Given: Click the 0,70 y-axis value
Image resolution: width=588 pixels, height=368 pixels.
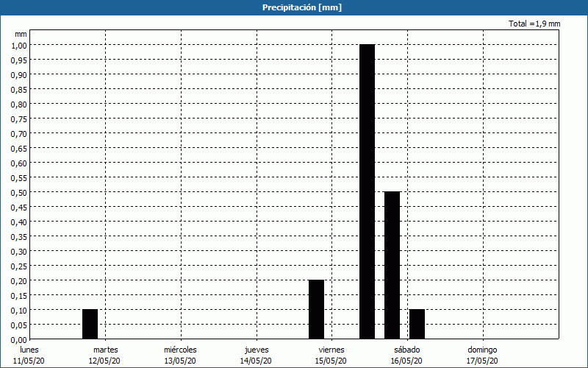Looking at the screenshot, I should pos(19,133).
